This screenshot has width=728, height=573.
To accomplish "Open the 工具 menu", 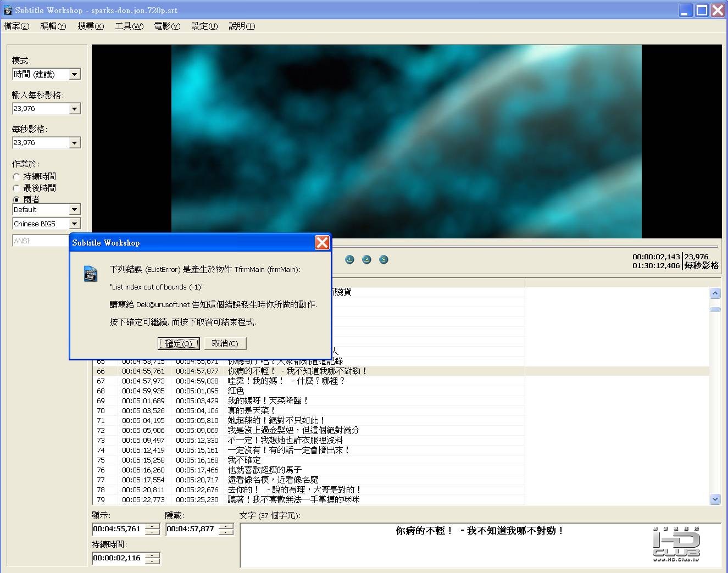I will [x=129, y=26].
